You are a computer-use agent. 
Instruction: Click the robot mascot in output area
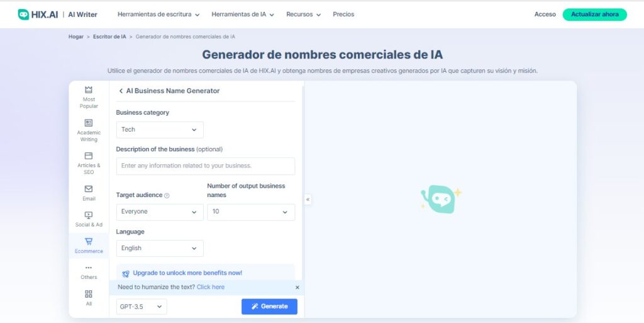441,200
